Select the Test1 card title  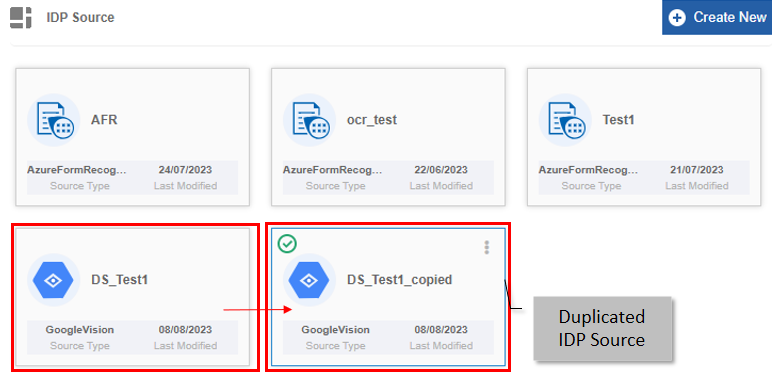pos(618,120)
